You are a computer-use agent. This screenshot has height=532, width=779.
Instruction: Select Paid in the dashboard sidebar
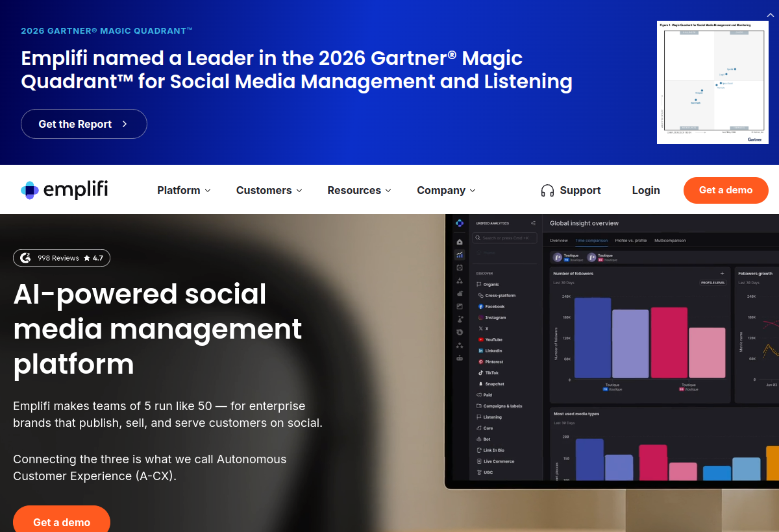[484, 394]
